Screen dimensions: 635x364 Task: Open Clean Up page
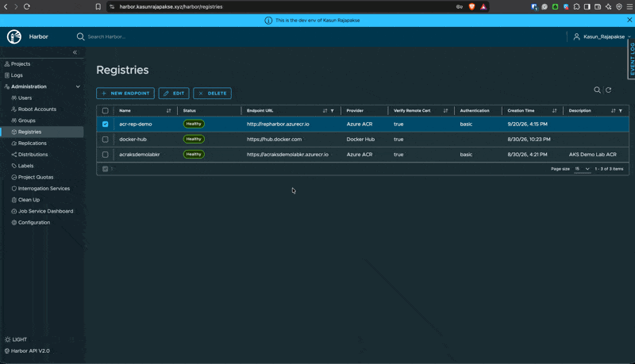coord(29,200)
